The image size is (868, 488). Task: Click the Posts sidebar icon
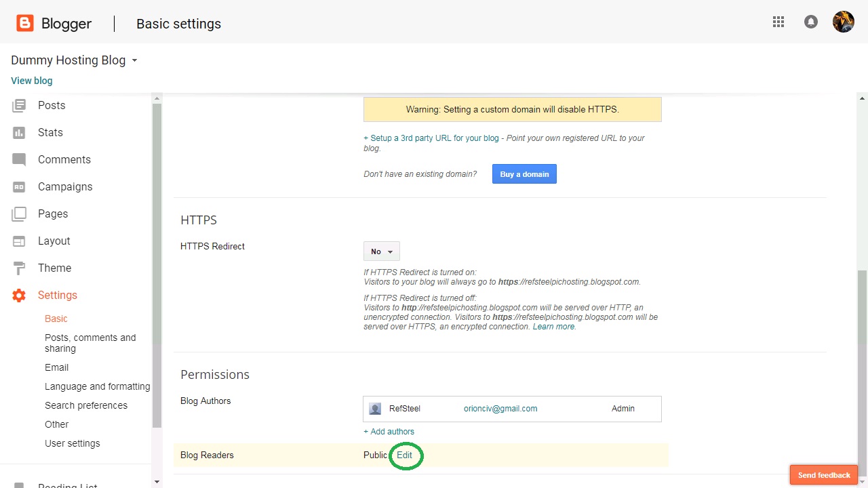[19, 106]
